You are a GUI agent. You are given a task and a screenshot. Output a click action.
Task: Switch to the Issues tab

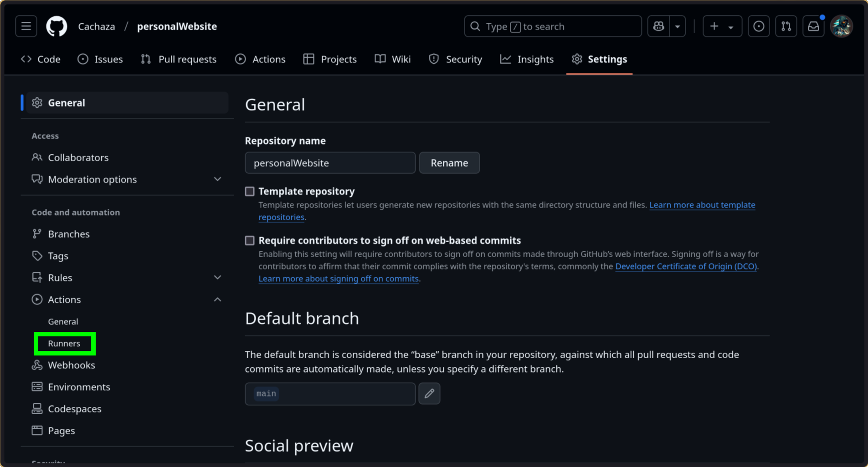[100, 59]
